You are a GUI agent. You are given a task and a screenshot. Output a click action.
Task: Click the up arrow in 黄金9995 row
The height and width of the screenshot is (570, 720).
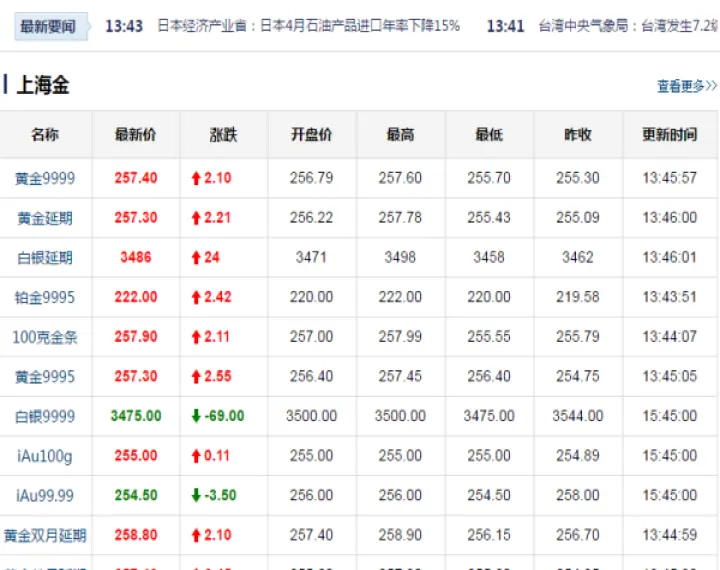pos(196,377)
